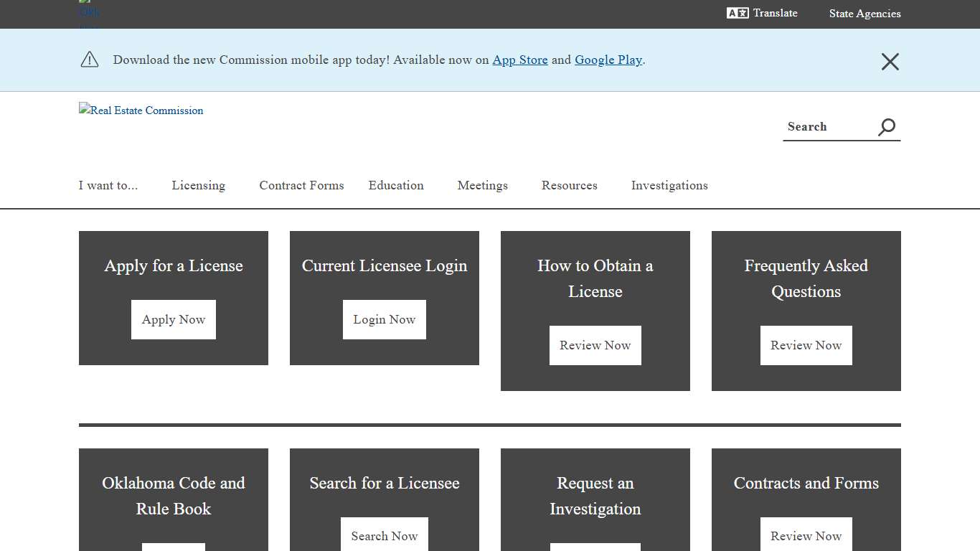The height and width of the screenshot is (551, 980).
Task: Click the Real Estate Commission logo
Action: click(x=141, y=110)
